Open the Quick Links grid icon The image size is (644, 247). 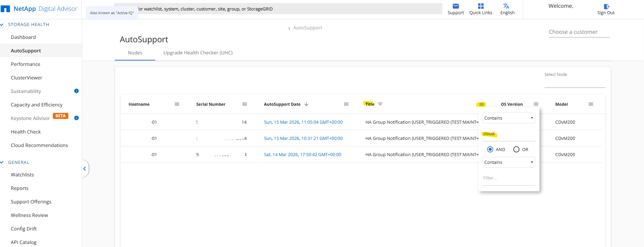pyautogui.click(x=481, y=6)
